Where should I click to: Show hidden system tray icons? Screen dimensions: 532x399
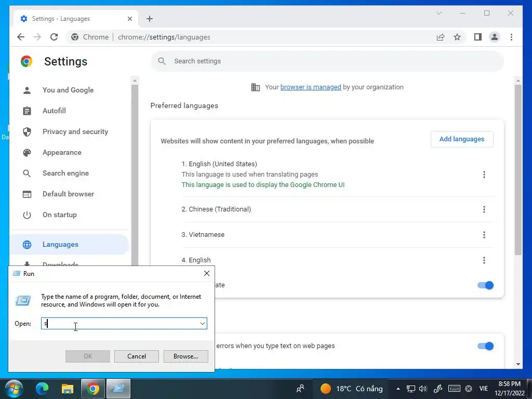[398, 389]
